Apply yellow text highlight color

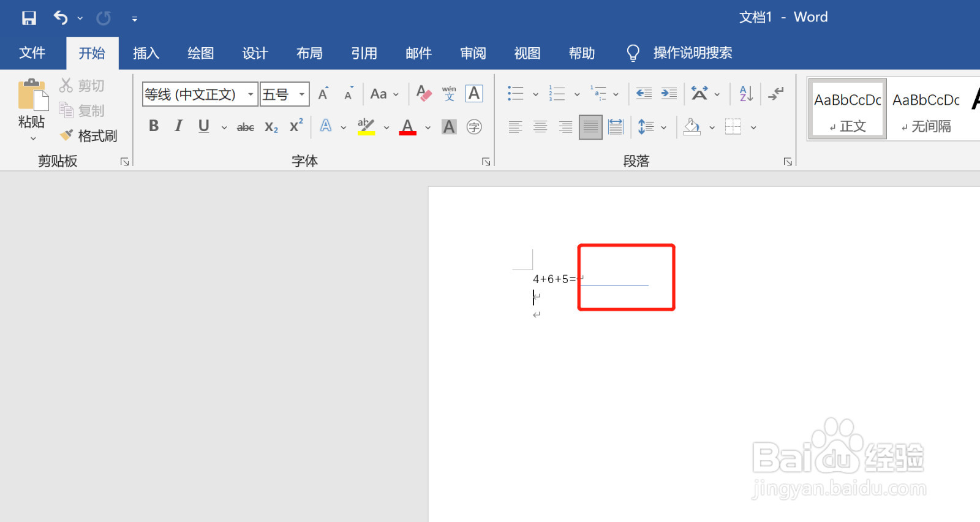(366, 126)
